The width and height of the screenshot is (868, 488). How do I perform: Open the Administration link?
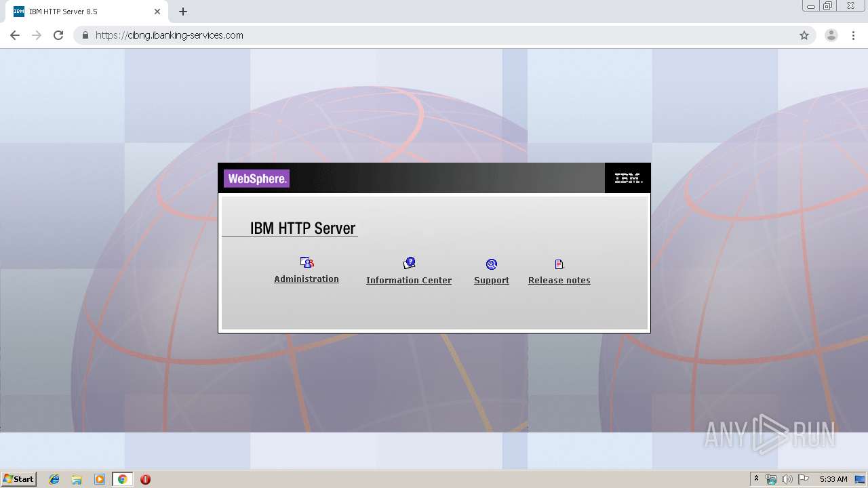coord(307,279)
